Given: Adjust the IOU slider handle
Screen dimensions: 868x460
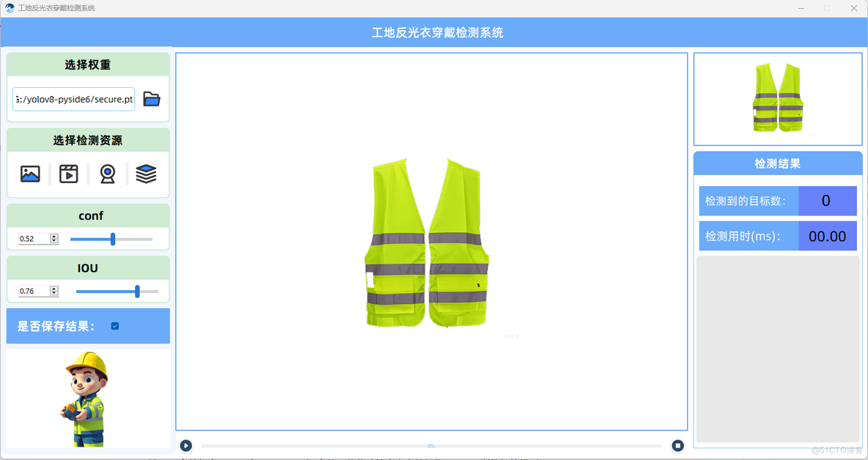Looking at the screenshot, I should click(x=137, y=292).
